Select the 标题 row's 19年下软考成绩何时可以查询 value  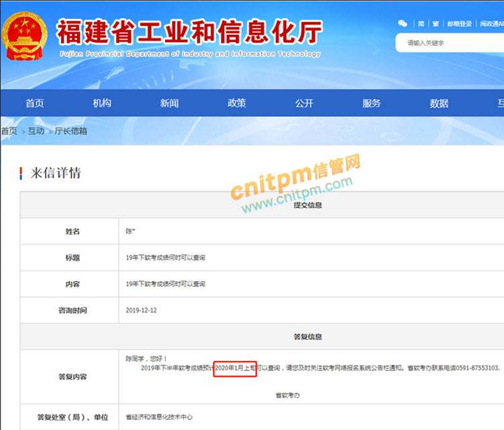pyautogui.click(x=165, y=258)
